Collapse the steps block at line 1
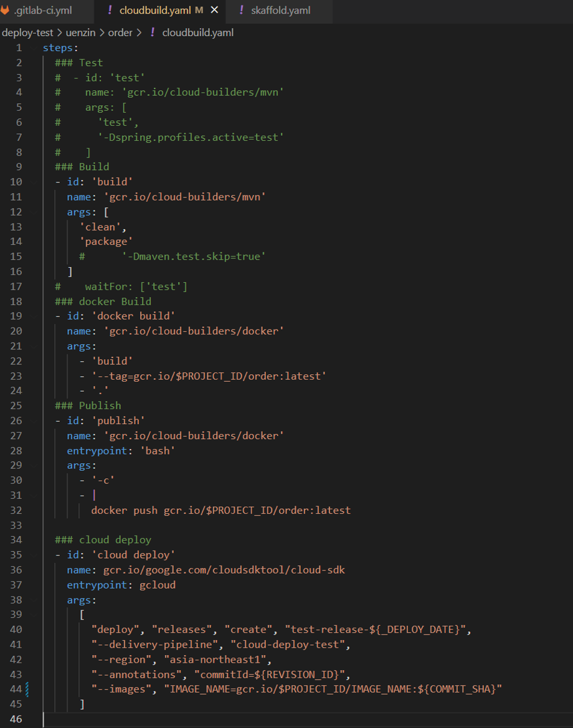The height and width of the screenshot is (728, 573). [x=34, y=48]
